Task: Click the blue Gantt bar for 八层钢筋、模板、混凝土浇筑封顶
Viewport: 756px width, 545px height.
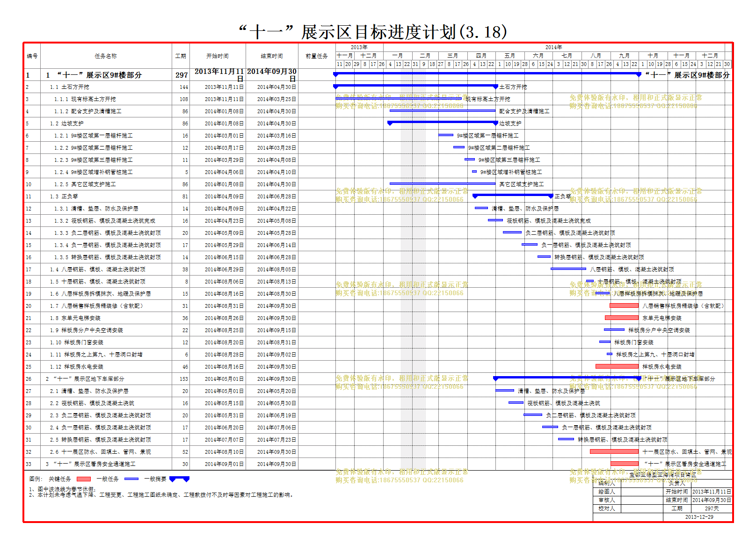Action: click(x=568, y=269)
